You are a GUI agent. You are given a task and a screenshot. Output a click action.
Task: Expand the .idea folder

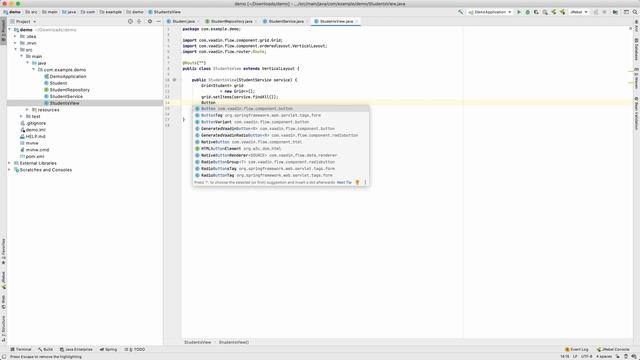coord(16,36)
